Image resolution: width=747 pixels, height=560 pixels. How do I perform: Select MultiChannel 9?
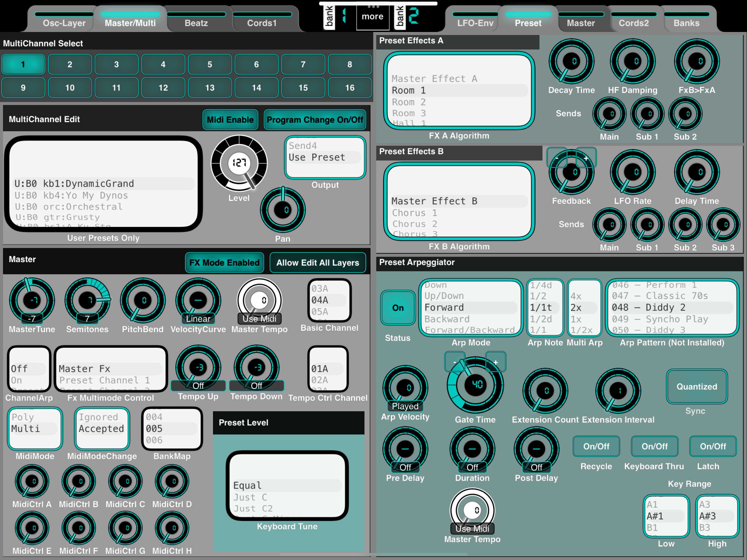pyautogui.click(x=23, y=87)
